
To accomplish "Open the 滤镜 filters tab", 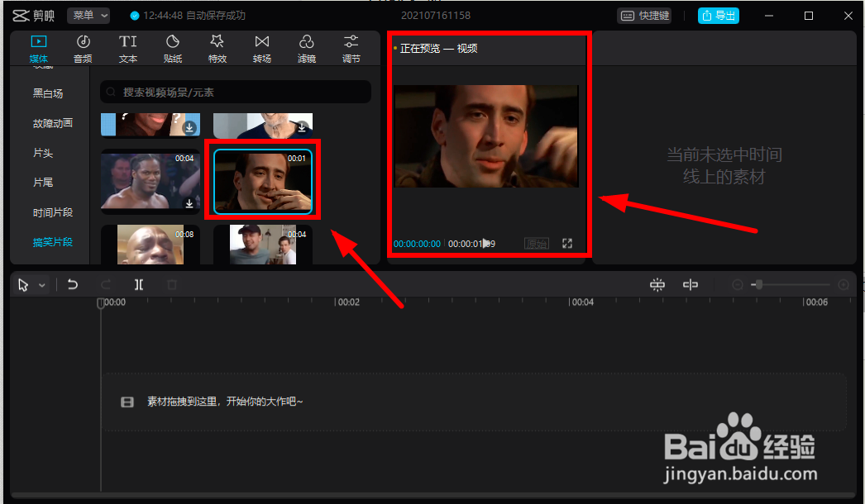I will coord(307,49).
